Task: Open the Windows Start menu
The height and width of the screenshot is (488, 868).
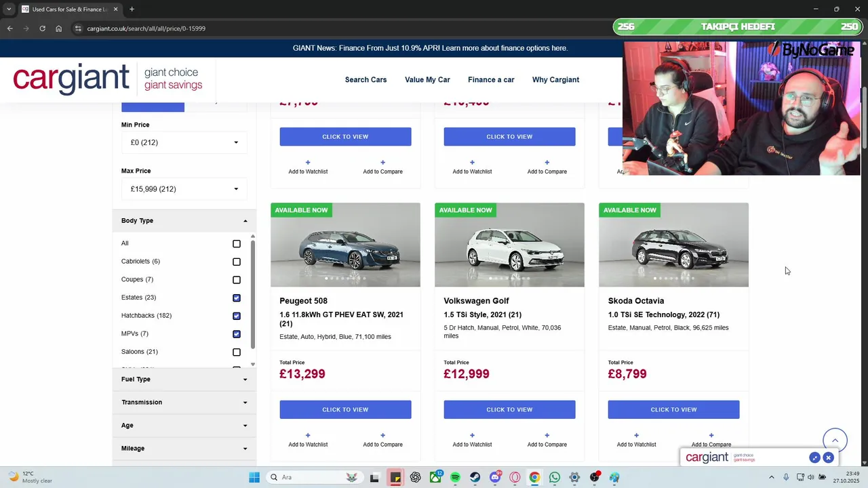Action: [x=254, y=477]
